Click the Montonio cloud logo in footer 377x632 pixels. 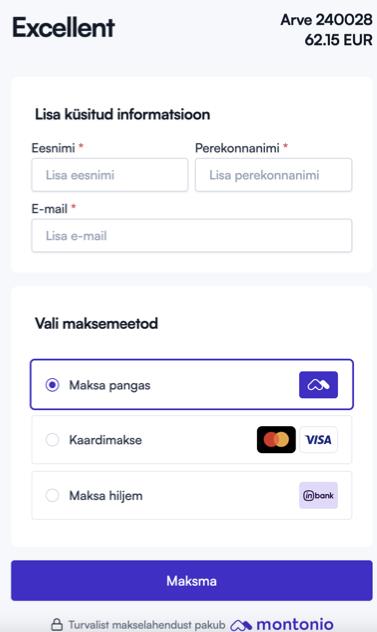241,625
